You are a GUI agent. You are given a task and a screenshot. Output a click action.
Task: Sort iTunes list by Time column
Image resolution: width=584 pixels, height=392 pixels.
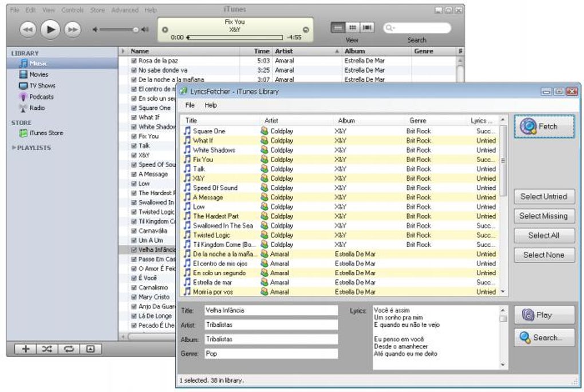(256, 51)
